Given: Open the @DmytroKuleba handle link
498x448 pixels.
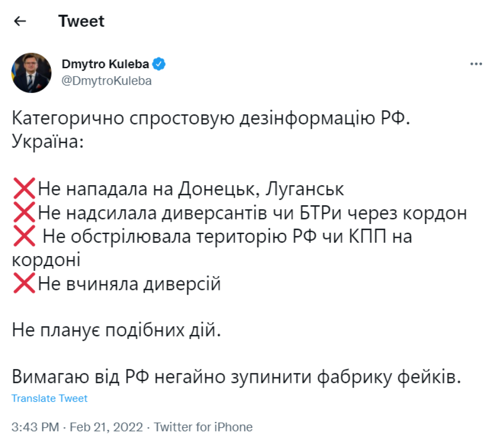Looking at the screenshot, I should click(107, 81).
